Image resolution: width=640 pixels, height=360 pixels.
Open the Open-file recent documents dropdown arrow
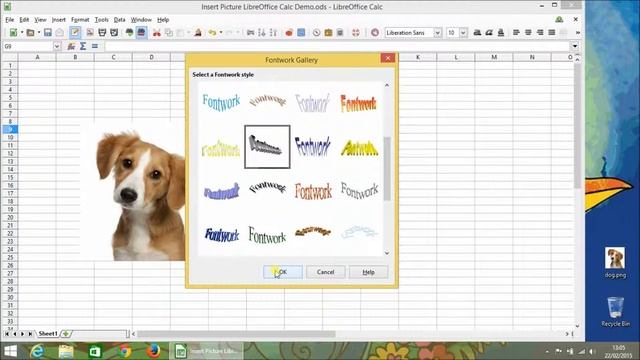tap(39, 33)
